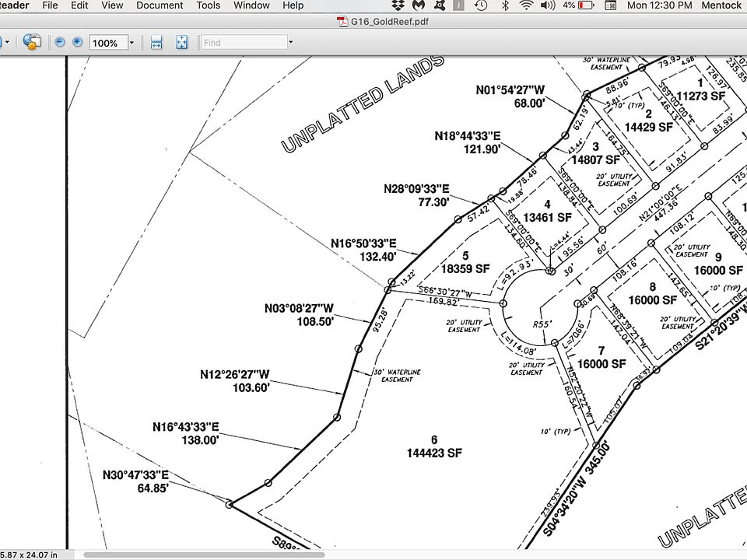Image resolution: width=747 pixels, height=560 pixels.
Task: Click the bearing label N28°09'33"E
Action: tap(416, 189)
